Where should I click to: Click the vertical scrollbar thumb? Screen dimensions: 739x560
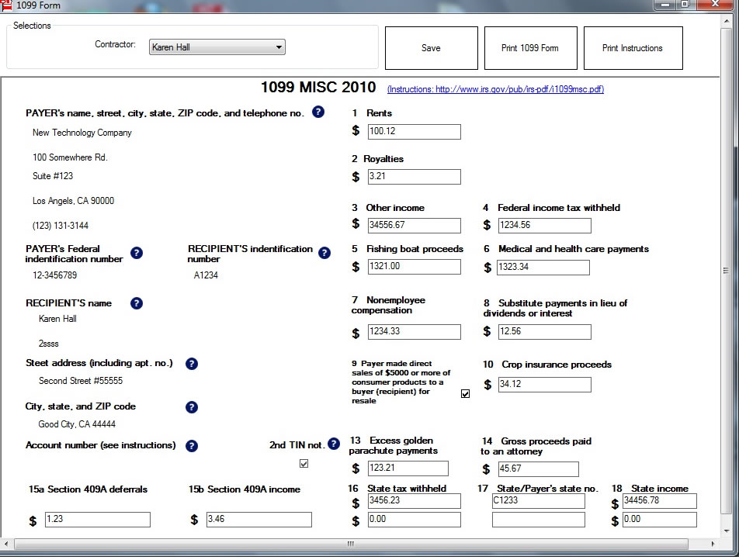pos(727,271)
